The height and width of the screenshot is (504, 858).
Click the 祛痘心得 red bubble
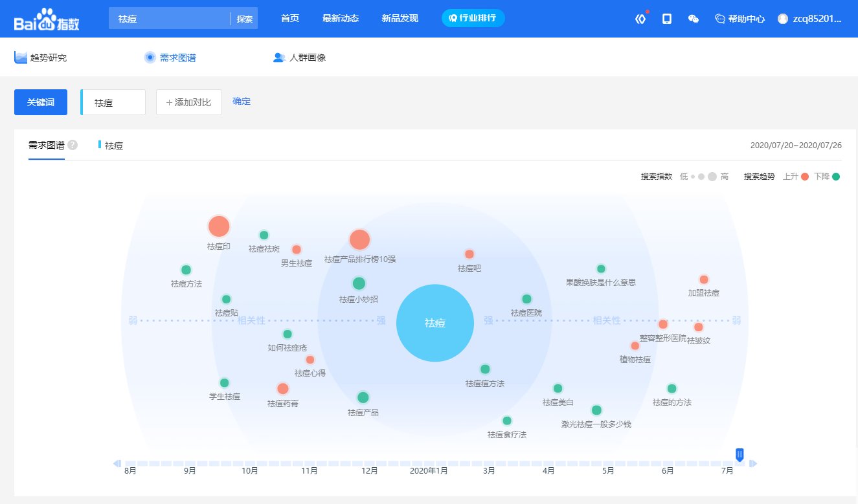(310, 360)
